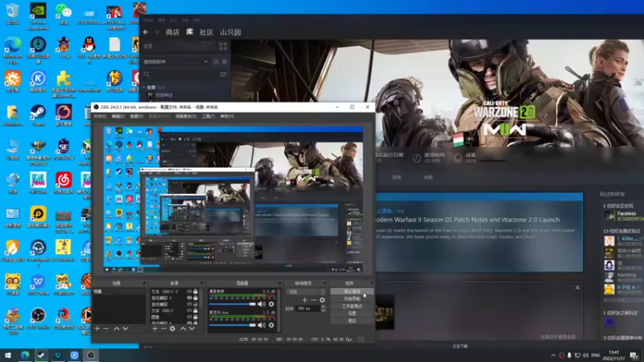Adjust desktop audio volume slider

pyautogui.click(x=233, y=304)
